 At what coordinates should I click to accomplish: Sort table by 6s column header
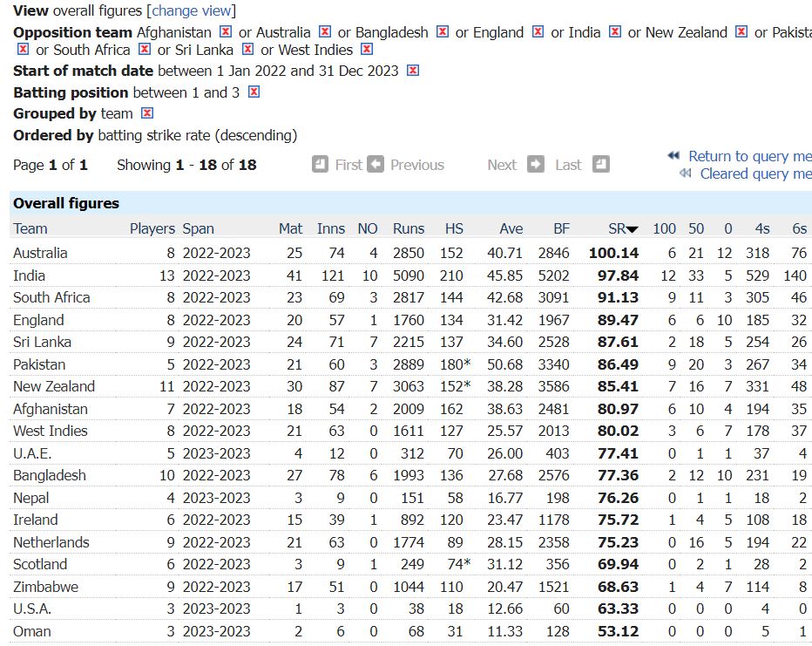click(800, 228)
